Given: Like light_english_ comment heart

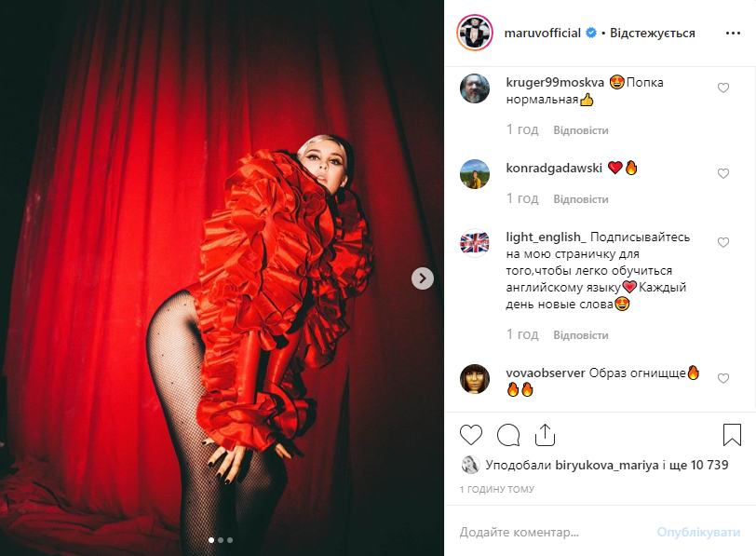Looking at the screenshot, I should click(x=723, y=242).
